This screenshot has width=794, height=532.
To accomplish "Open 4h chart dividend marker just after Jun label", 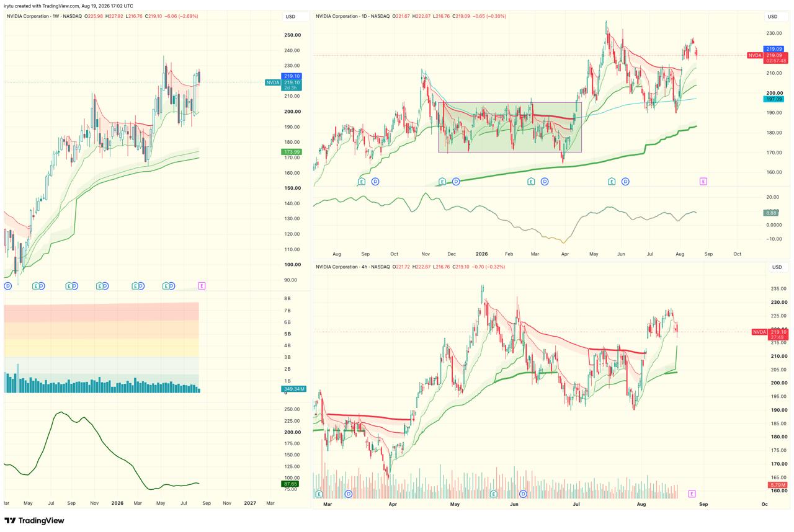I will point(523,494).
